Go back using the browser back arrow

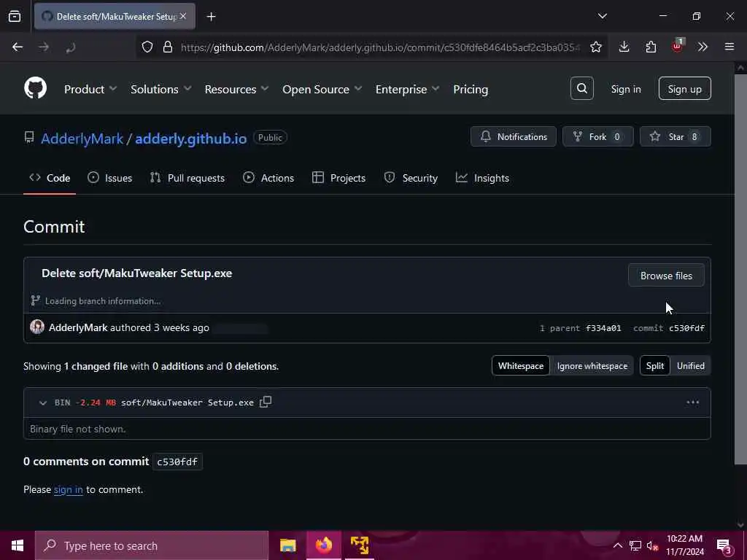point(18,47)
